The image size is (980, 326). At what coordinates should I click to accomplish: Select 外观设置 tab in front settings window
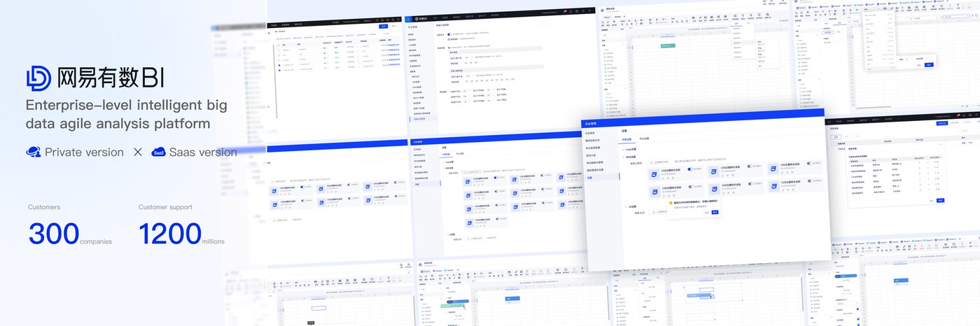626,139
